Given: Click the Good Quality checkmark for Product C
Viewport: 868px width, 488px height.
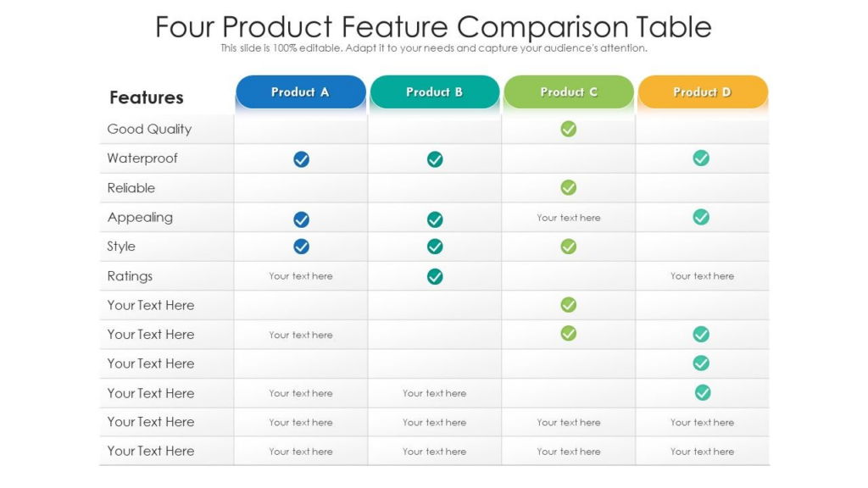Looking at the screenshot, I should click(569, 129).
